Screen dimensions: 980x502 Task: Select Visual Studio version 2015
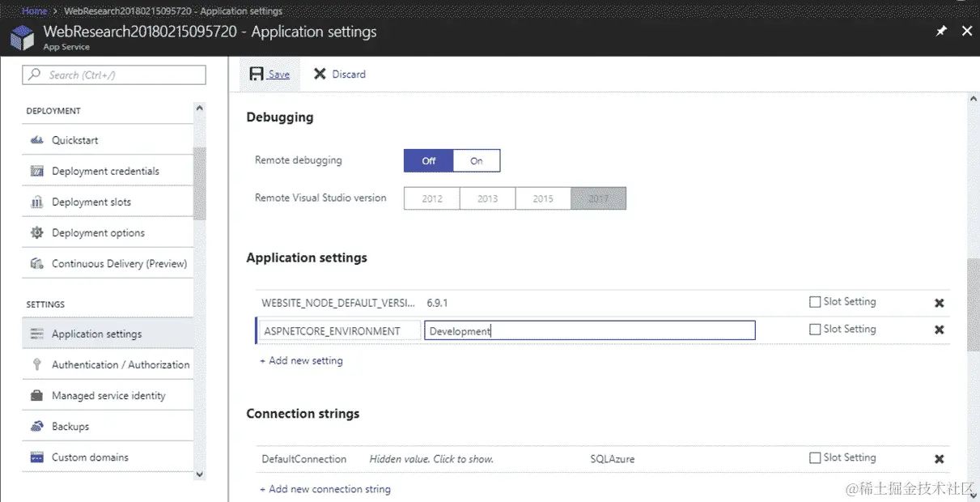[x=543, y=198]
